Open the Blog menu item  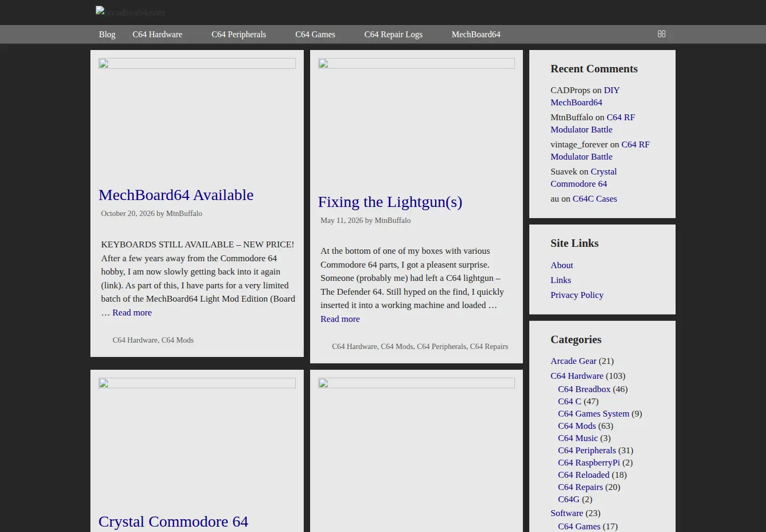coord(107,34)
